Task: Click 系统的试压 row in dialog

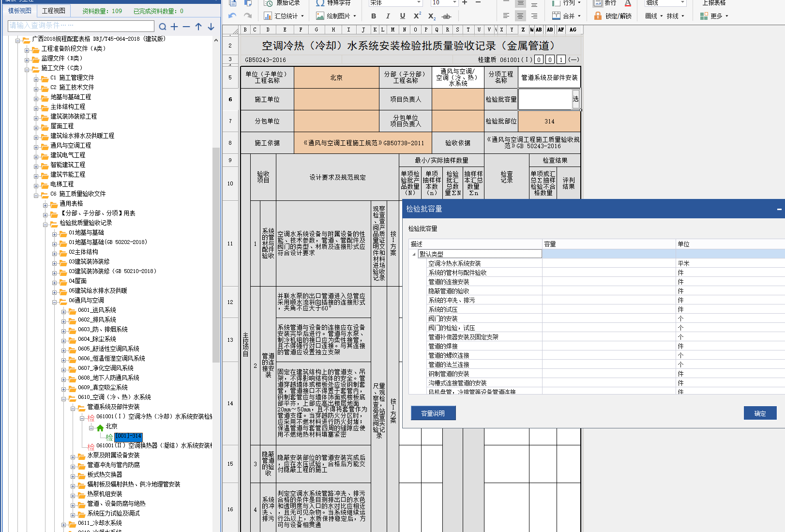Action: pyautogui.click(x=597, y=309)
